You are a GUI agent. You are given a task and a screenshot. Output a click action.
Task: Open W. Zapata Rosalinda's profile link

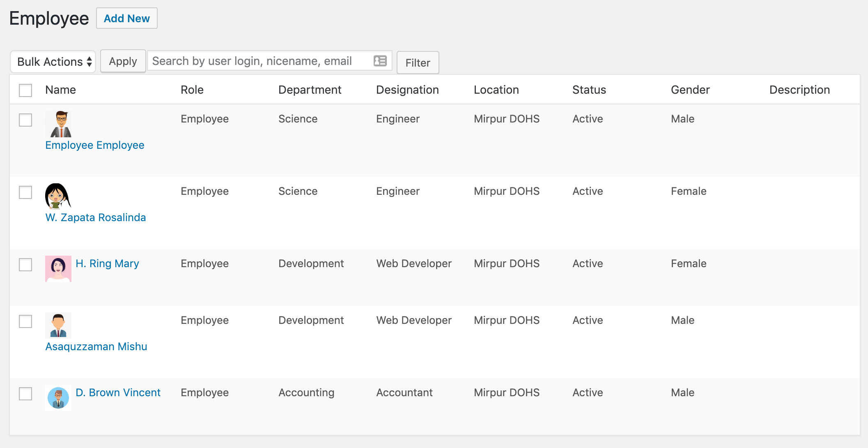(x=95, y=217)
